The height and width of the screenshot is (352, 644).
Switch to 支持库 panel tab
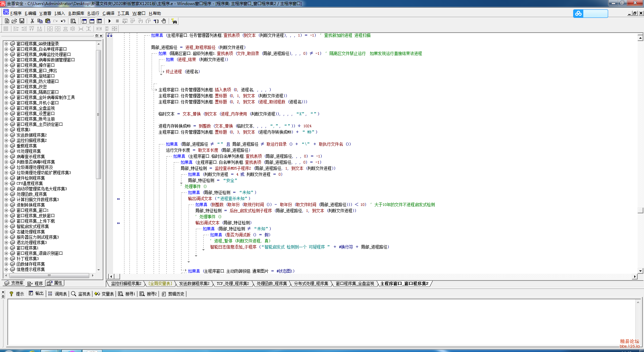point(14,283)
